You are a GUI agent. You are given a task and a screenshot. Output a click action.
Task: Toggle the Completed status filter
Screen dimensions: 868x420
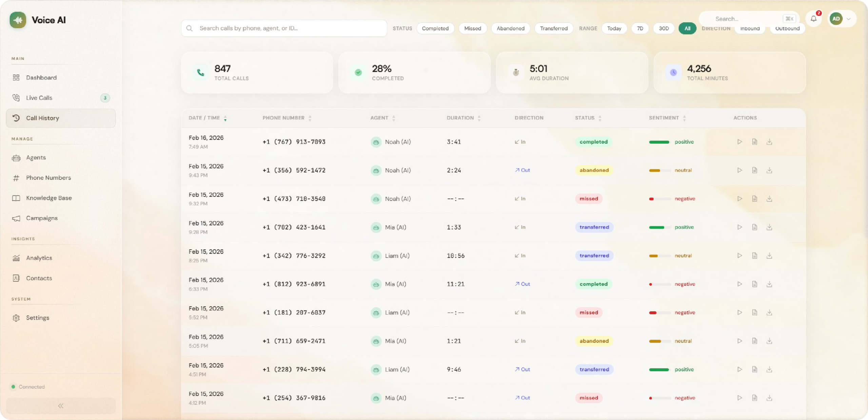click(x=435, y=28)
